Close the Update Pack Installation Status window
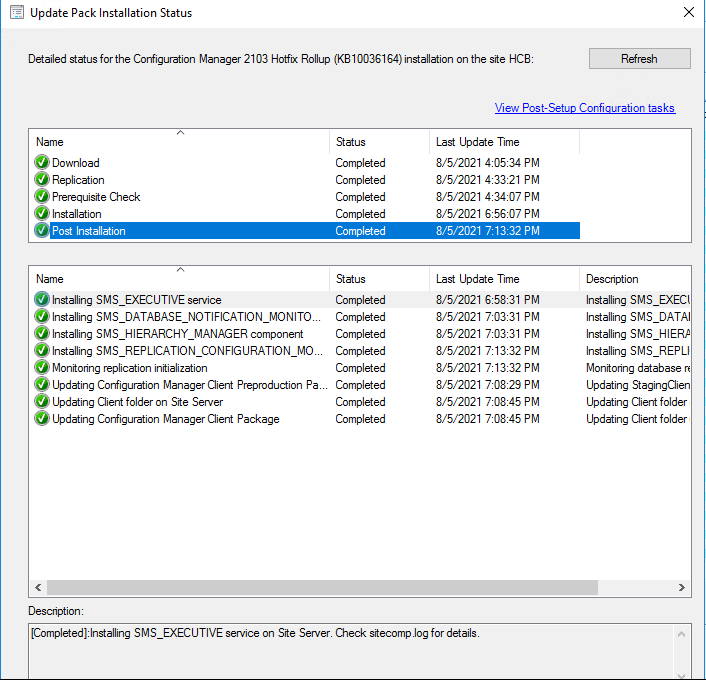 click(688, 13)
